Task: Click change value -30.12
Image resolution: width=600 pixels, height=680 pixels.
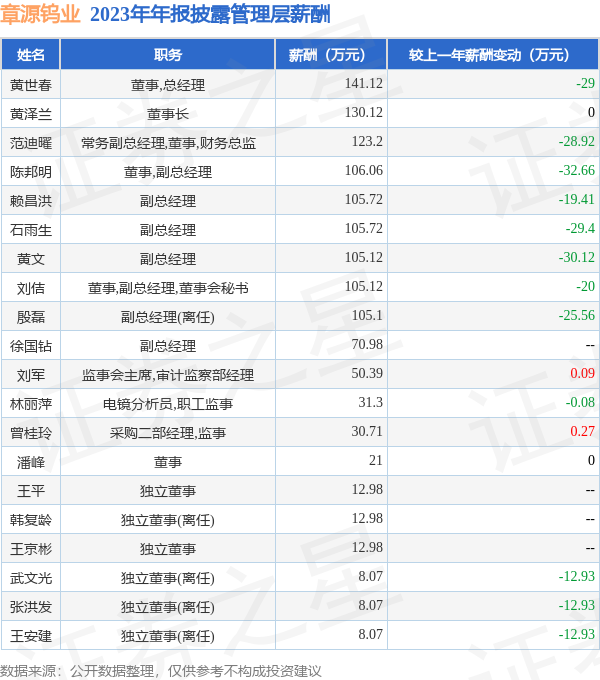Action: coord(577,258)
